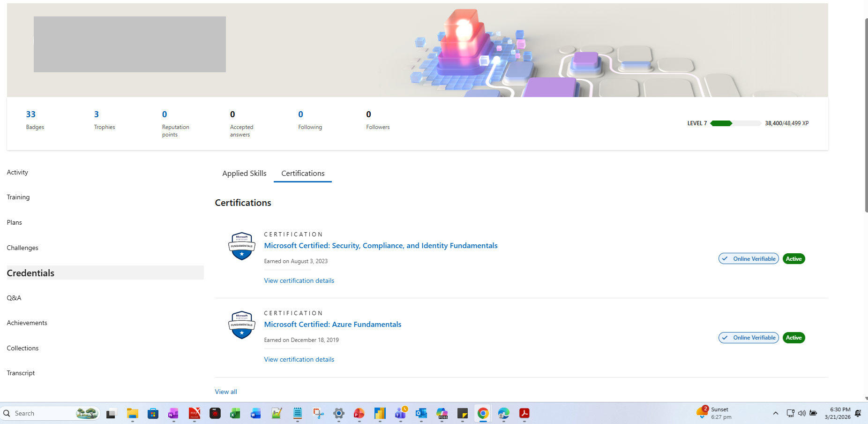The width and height of the screenshot is (868, 424).
Task: Click the 38,400/48,499 XP text
Action: 787,123
